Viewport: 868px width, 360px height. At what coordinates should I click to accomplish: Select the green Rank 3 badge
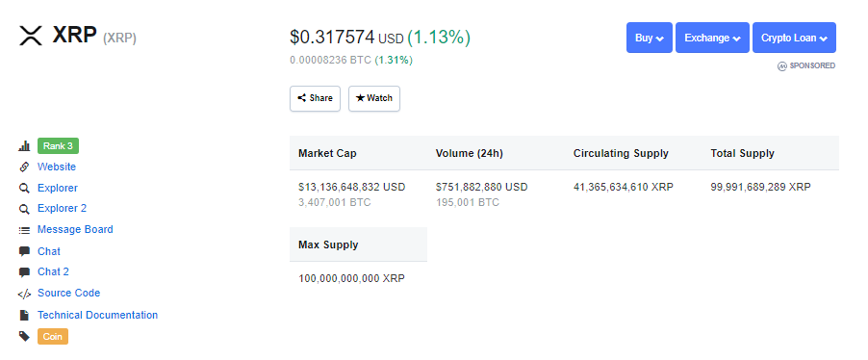point(58,146)
